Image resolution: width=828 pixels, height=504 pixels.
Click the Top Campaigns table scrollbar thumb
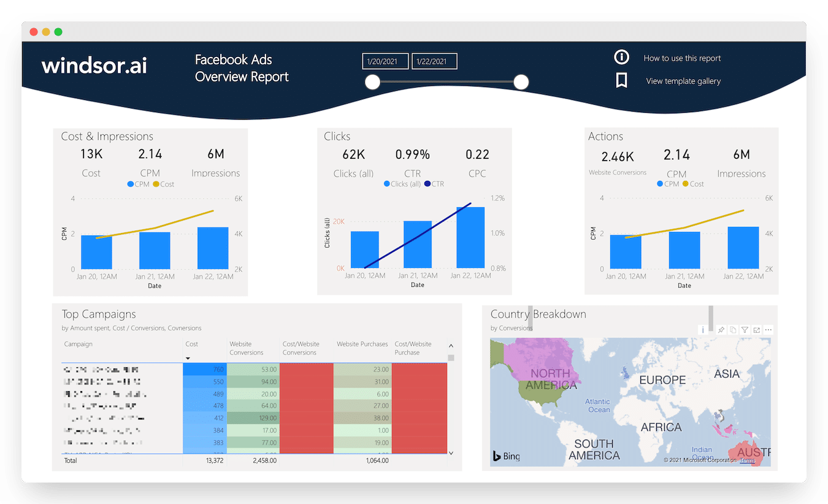tap(451, 357)
